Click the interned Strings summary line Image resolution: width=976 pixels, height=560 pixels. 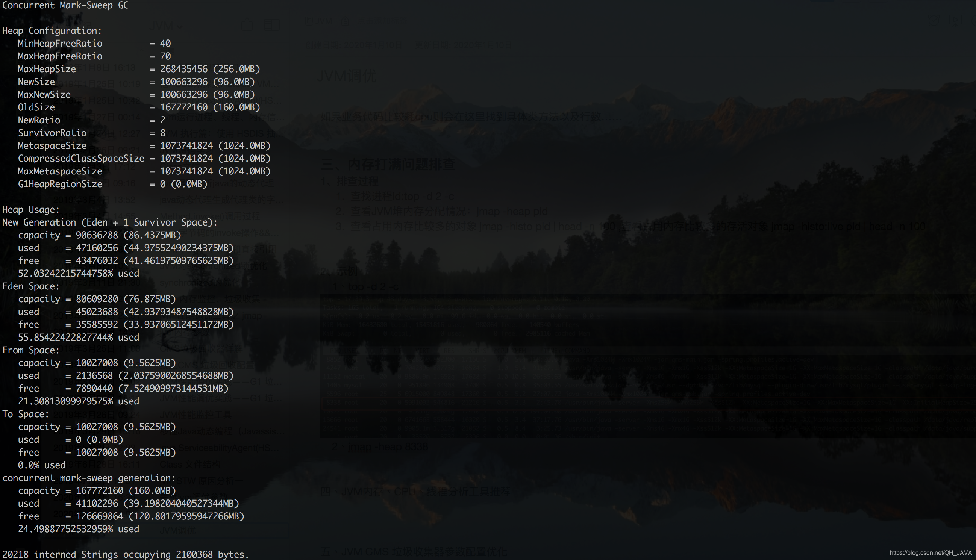[x=126, y=554]
